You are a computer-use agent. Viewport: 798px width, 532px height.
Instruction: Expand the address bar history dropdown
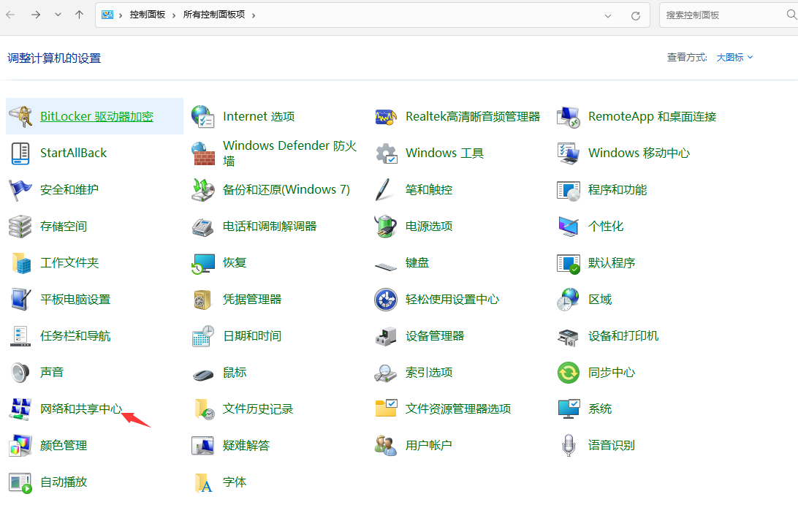[x=608, y=16]
